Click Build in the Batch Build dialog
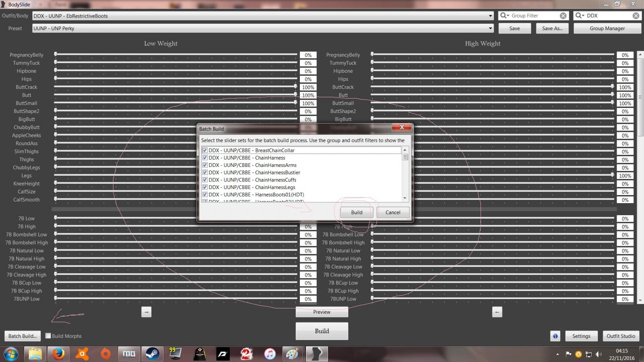Image resolution: width=644 pixels, height=362 pixels. 356,212
